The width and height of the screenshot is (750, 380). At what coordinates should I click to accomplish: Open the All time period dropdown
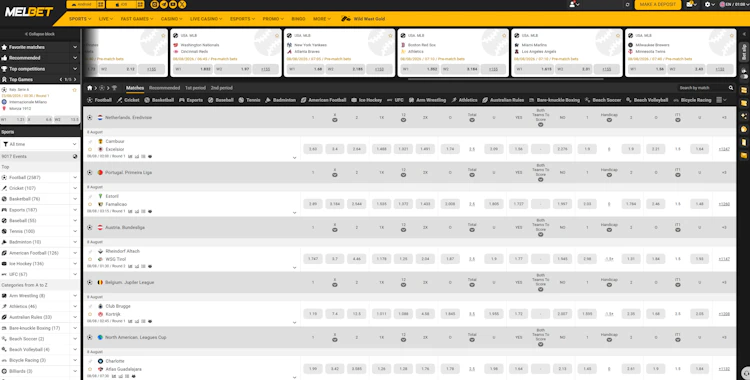[x=40, y=144]
